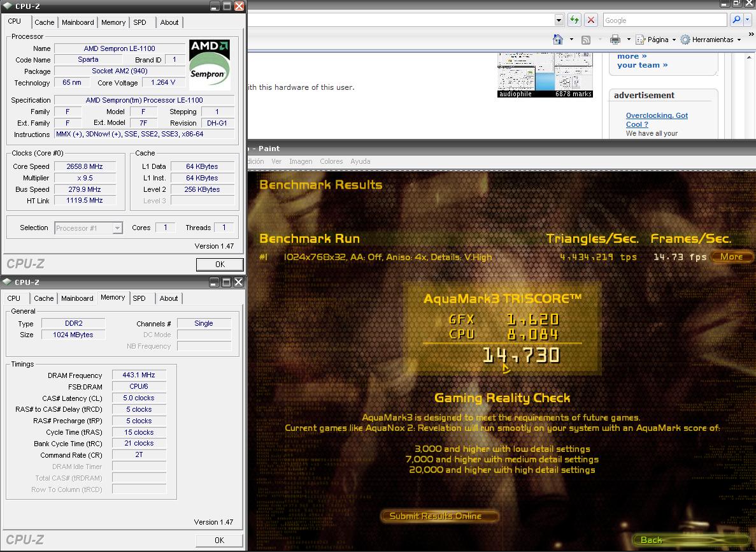Screen dimensions: 756x552
Task: Click the browser Home house icon
Action: 558,40
